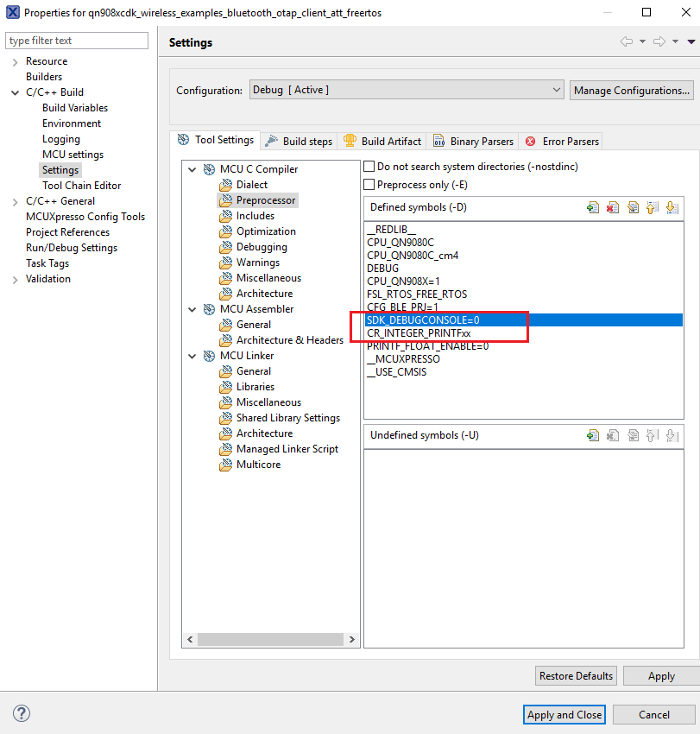Go back with the navigation arrow
The width and height of the screenshot is (700, 734).
pyautogui.click(x=627, y=41)
